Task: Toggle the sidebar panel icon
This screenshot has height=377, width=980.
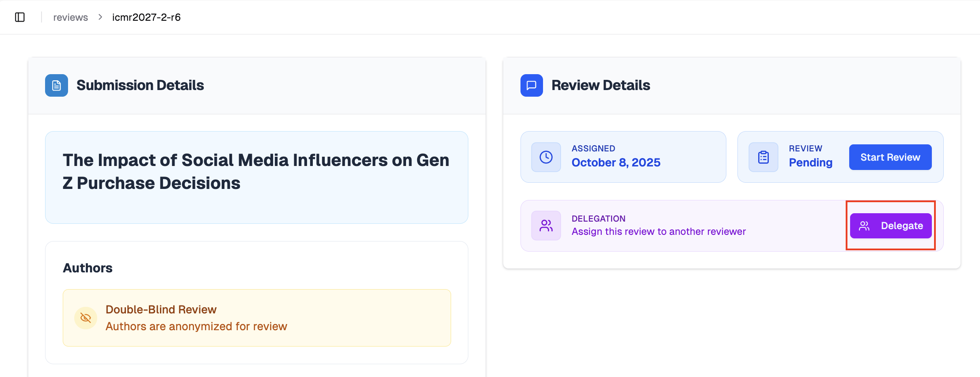Action: click(20, 17)
